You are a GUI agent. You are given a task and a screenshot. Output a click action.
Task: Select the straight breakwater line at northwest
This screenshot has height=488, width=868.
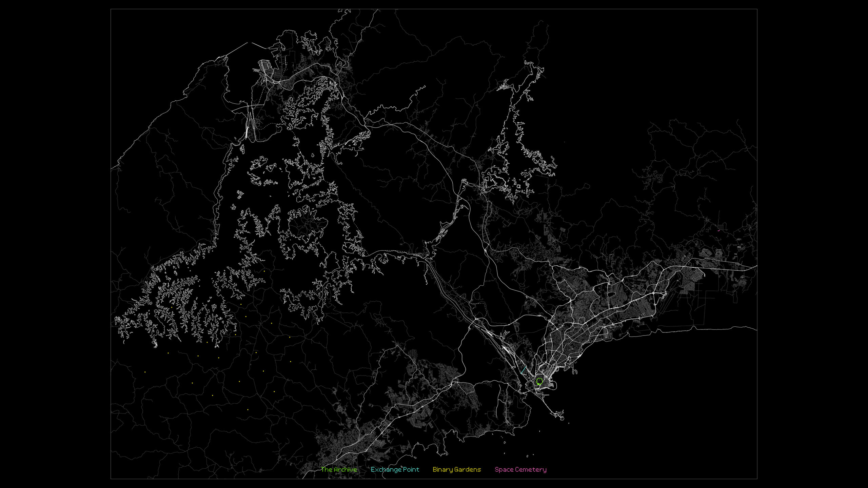point(237,48)
